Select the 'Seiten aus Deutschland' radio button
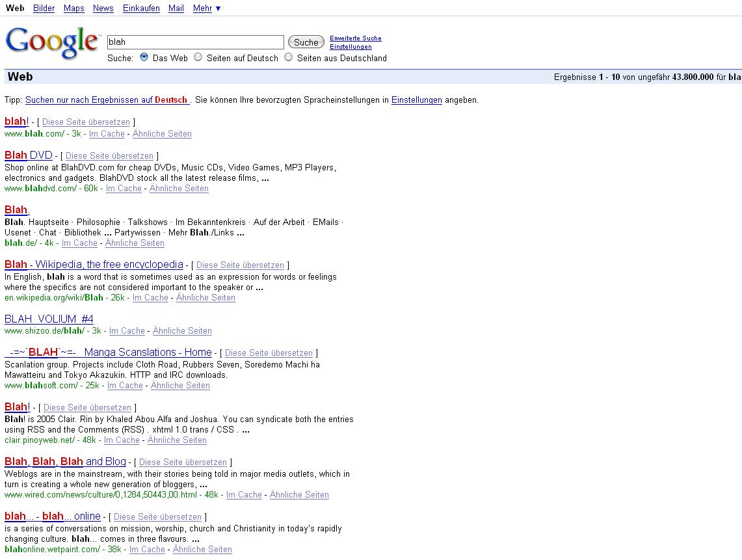742x560 pixels. click(x=288, y=57)
